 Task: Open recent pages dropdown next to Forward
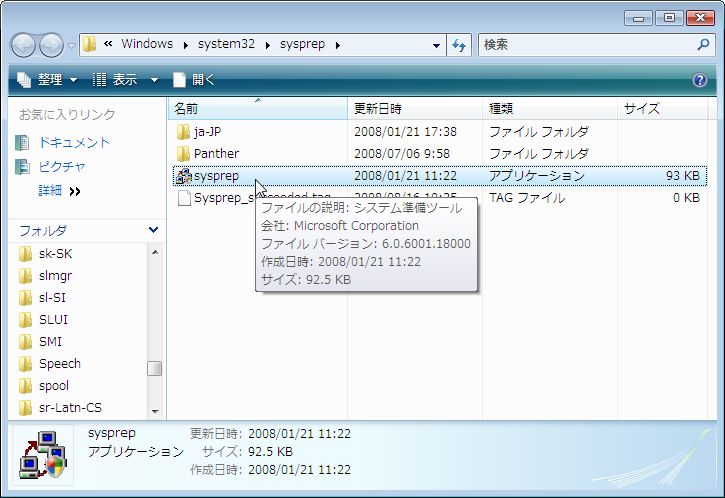(71, 46)
